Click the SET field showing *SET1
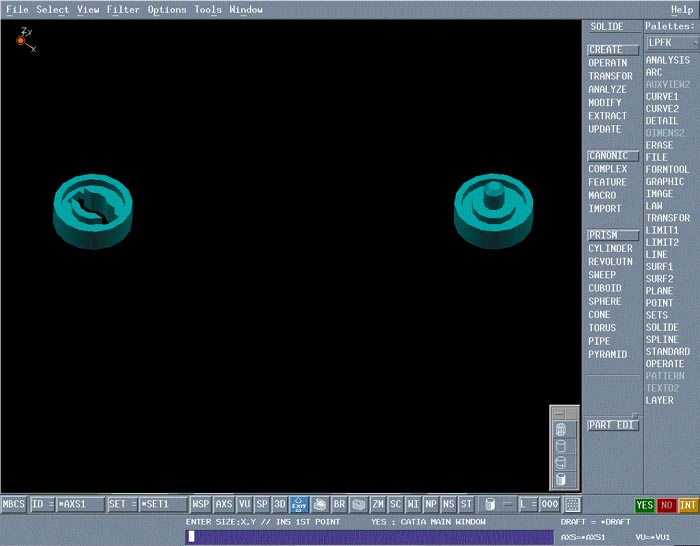Image resolution: width=700 pixels, height=546 pixels. click(x=162, y=505)
